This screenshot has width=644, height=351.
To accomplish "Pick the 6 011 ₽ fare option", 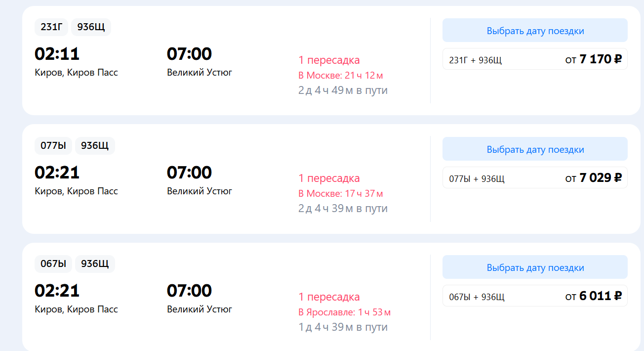I will pyautogui.click(x=535, y=296).
